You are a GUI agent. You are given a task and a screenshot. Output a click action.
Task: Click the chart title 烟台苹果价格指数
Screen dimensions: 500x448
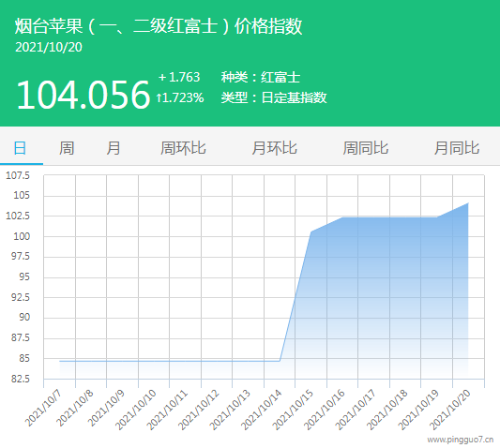point(159,26)
